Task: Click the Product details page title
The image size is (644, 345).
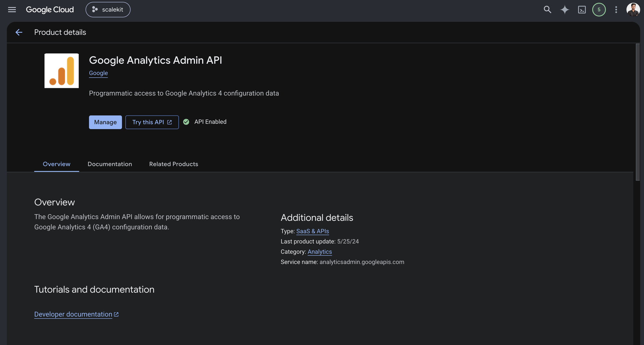Action: click(x=60, y=32)
